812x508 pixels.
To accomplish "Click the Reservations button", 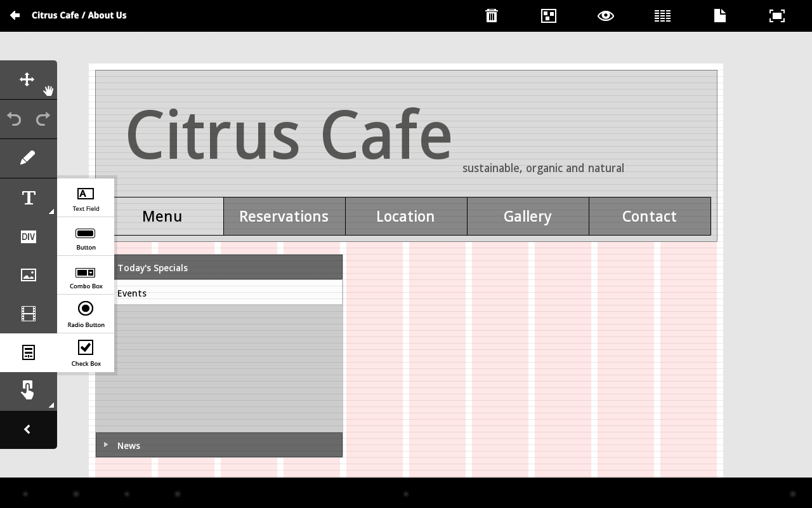I will (x=284, y=216).
